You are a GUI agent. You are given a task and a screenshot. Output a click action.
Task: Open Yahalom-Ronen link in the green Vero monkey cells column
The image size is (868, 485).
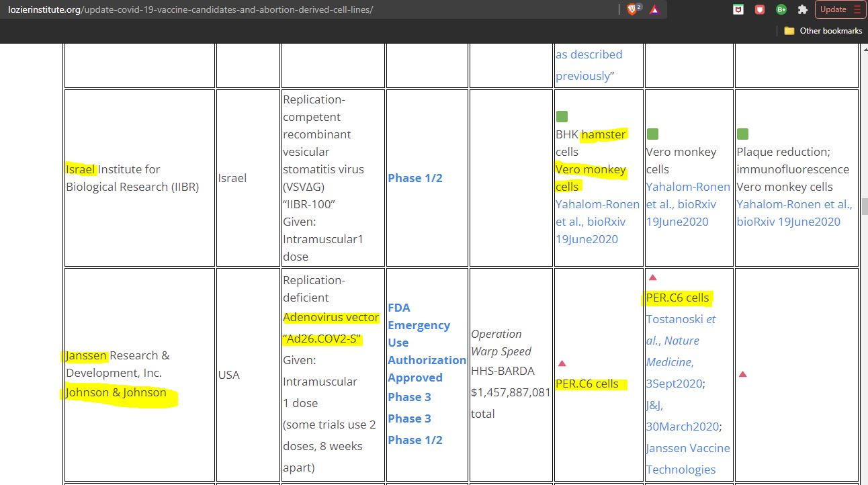tap(688, 204)
